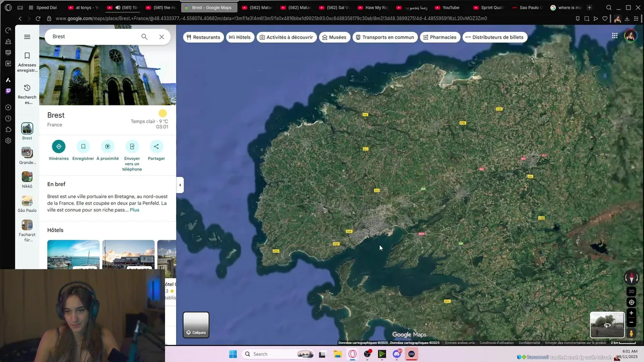The height and width of the screenshot is (362, 644).
Task: Open Discord from the taskbar
Action: (397, 354)
